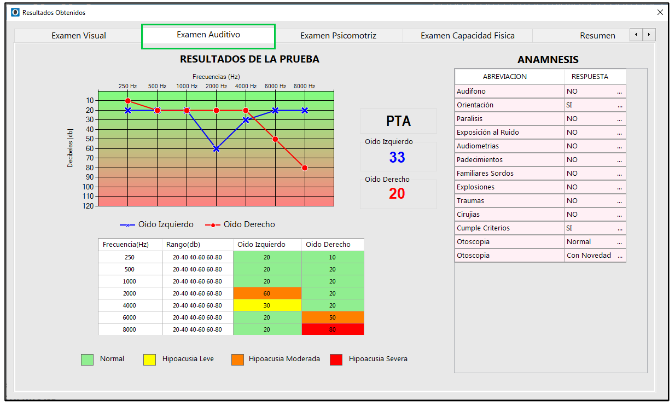Viewport: 670px width, 403px height.
Task: Click the ABREVIACION column header
Action: (505, 76)
